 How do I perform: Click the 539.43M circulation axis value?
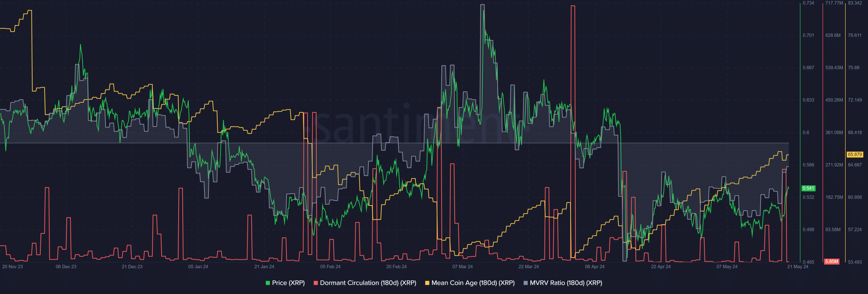pyautogui.click(x=834, y=68)
